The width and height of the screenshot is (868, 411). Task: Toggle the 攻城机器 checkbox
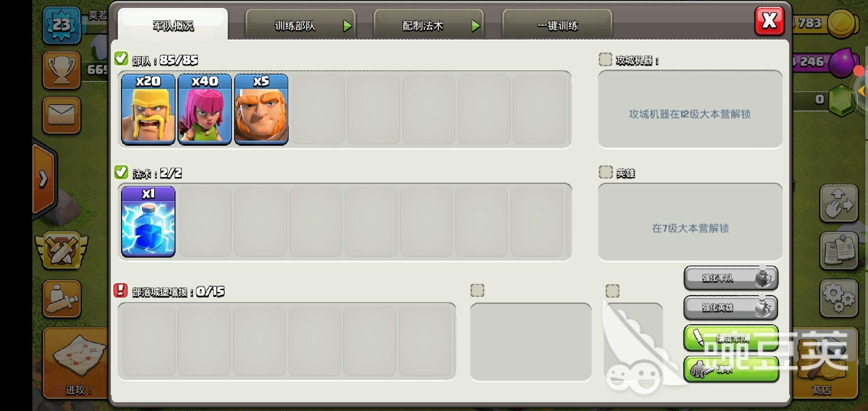click(x=605, y=59)
